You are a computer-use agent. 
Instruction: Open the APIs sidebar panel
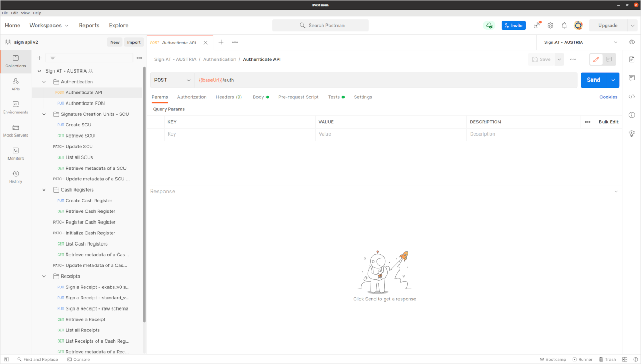tap(15, 84)
